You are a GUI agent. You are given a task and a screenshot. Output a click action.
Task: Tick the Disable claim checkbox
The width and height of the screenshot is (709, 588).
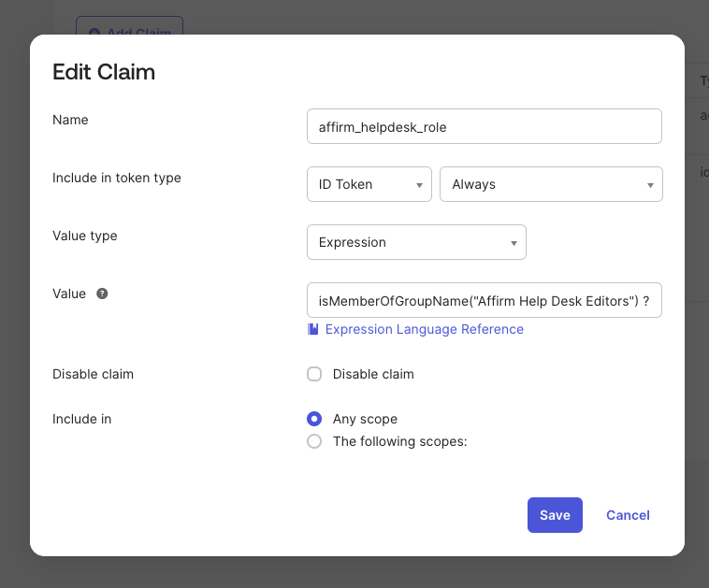(x=314, y=374)
